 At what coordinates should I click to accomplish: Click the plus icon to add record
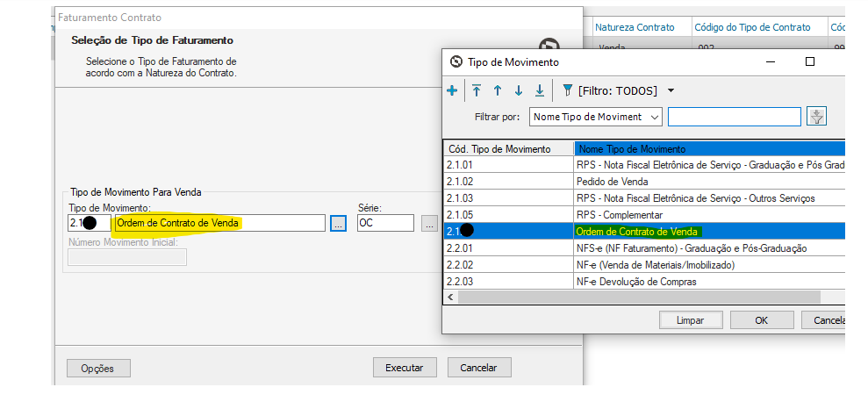tap(452, 90)
